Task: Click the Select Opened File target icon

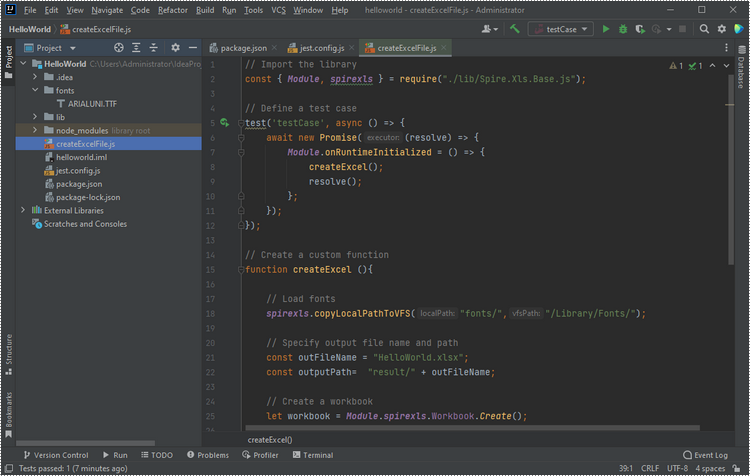Action: [x=119, y=48]
